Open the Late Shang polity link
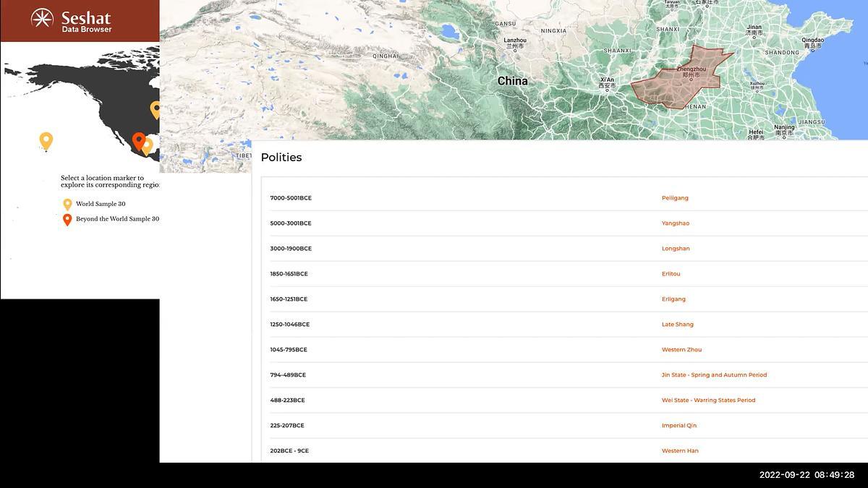Screen dimensions: 868x488 678,325
